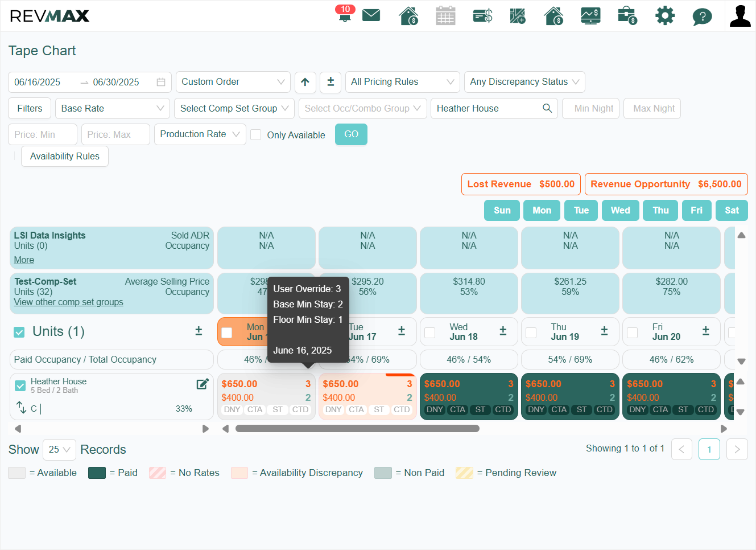The width and height of the screenshot is (756, 550).
Task: Click the plus-minus button beside sort arrow
Action: click(331, 82)
